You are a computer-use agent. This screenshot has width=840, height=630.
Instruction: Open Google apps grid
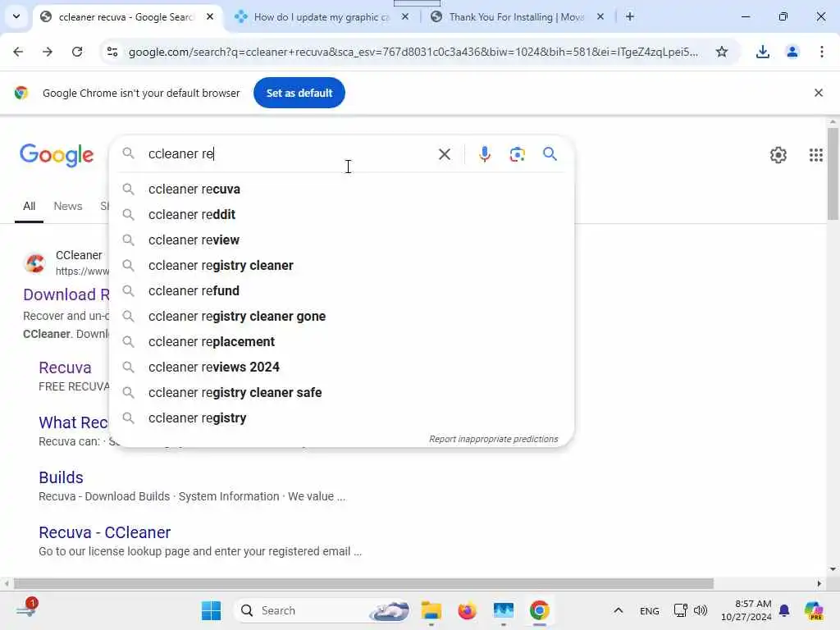pyautogui.click(x=815, y=155)
